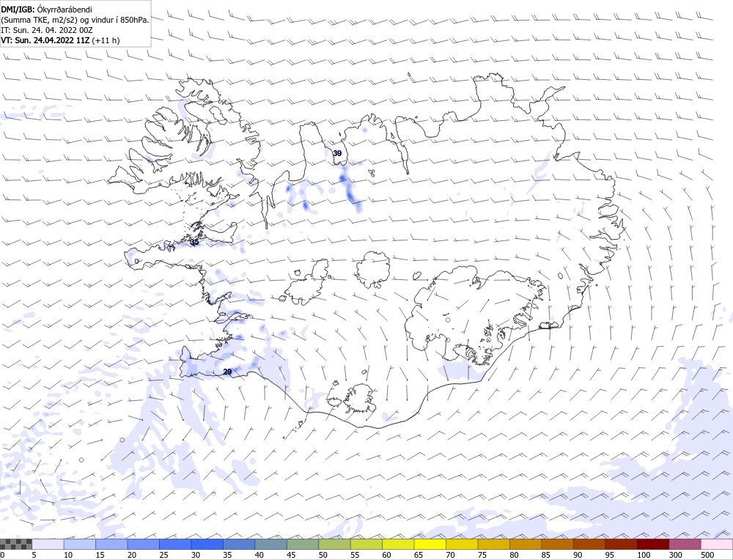The image size is (733, 560).
Task: Click the legend scale number 25
Action: tap(163, 555)
